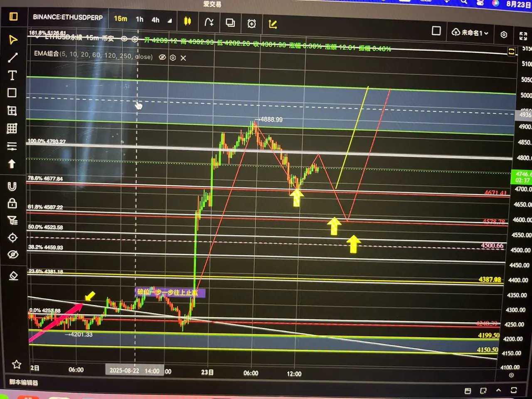The image size is (532, 399).
Task: Open the 未命名1 layout dropdown
Action: click(x=470, y=32)
